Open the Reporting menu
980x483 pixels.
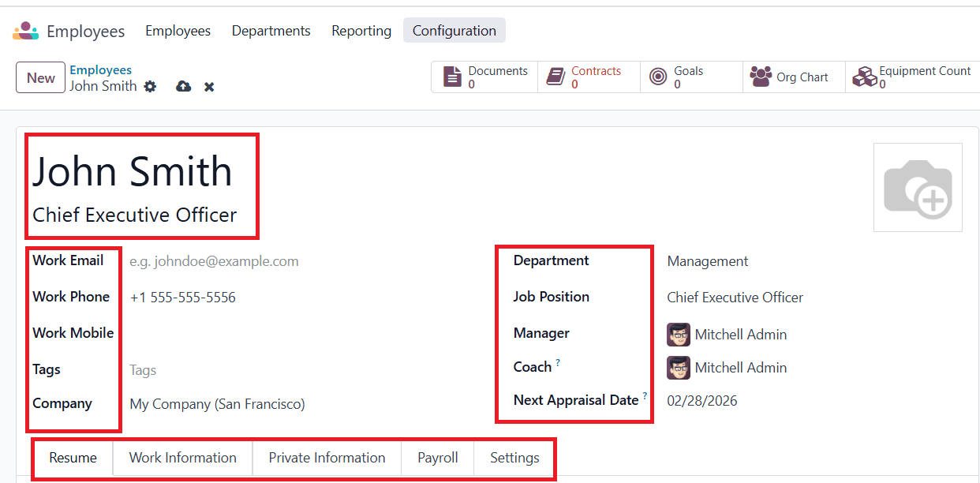[x=361, y=31]
